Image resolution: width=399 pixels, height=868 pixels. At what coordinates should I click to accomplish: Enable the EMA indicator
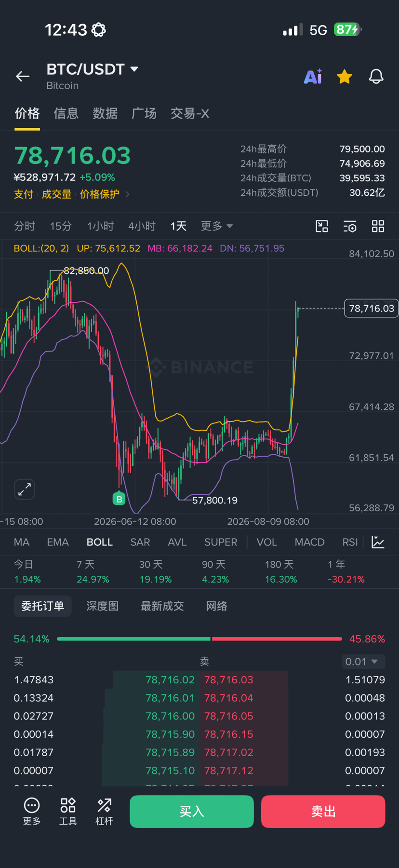click(x=58, y=542)
